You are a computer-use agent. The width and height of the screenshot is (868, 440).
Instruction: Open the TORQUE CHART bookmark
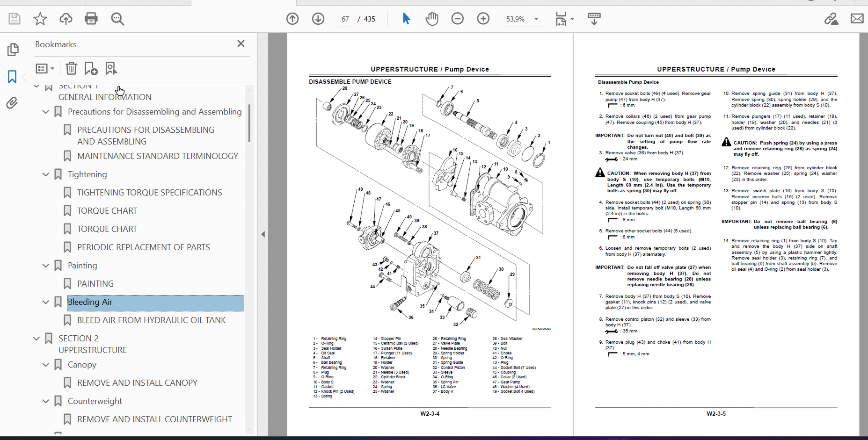[x=107, y=211]
